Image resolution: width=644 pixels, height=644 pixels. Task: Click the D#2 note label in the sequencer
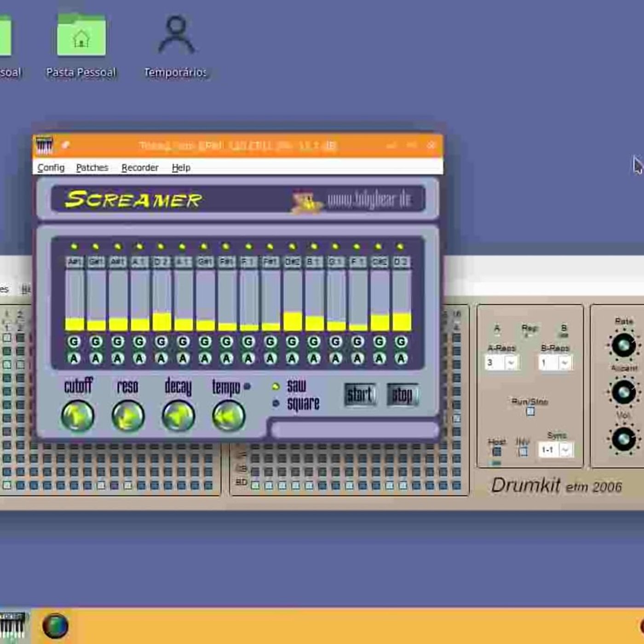coord(293,262)
